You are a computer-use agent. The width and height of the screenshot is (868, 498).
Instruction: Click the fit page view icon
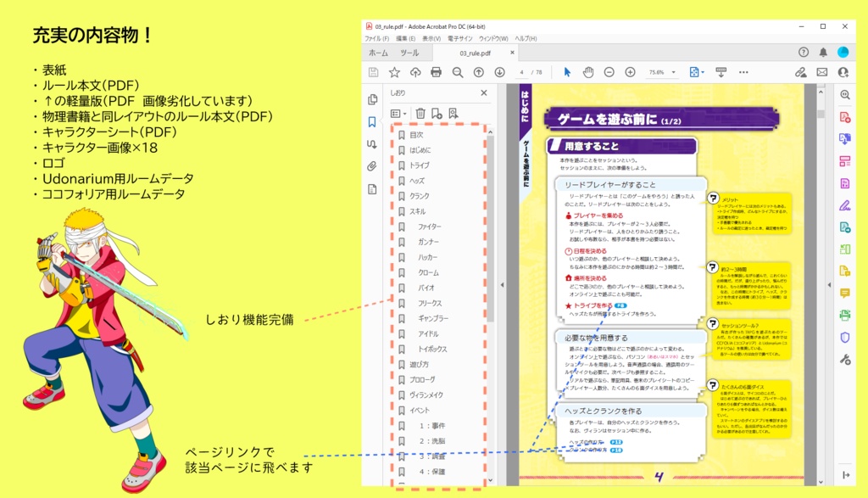tap(693, 73)
